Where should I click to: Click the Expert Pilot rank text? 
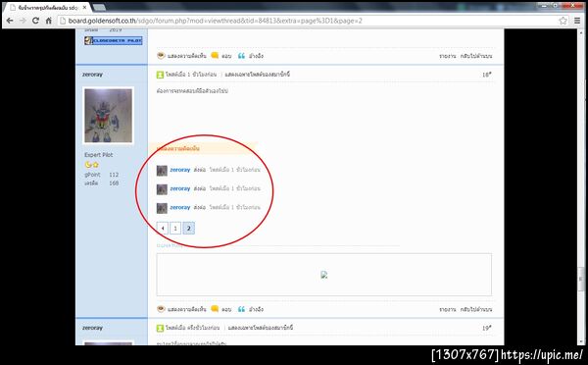98,155
